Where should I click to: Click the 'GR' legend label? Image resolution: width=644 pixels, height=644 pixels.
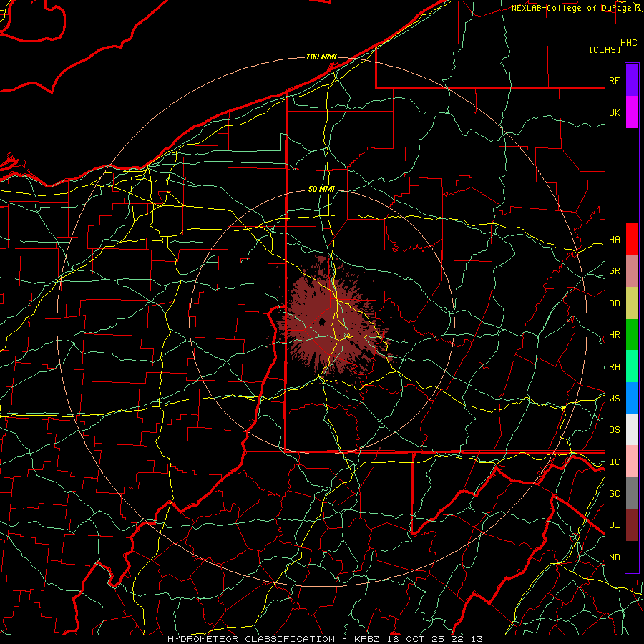point(614,271)
